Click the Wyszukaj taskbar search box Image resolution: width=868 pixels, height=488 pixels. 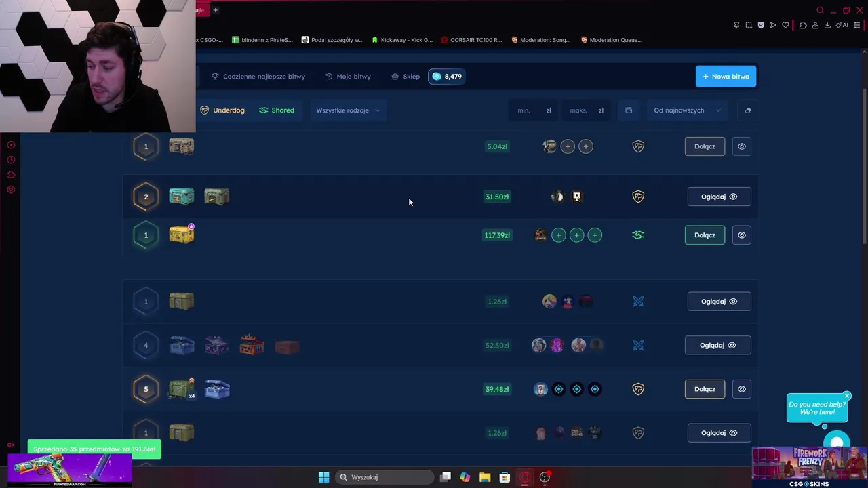385,477
